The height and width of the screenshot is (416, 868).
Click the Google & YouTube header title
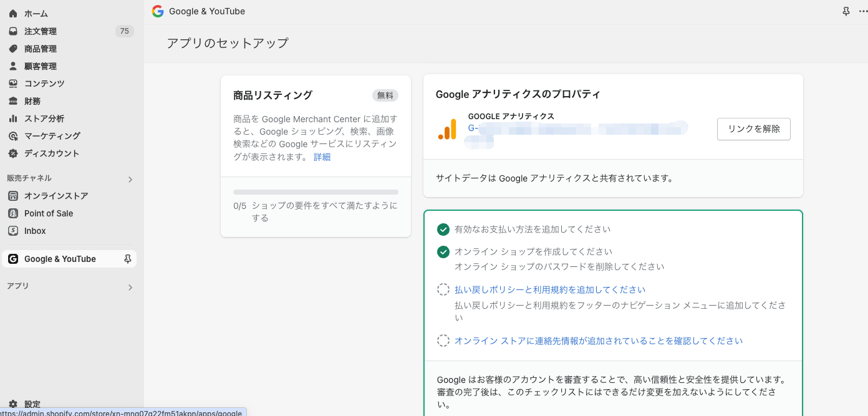(207, 11)
